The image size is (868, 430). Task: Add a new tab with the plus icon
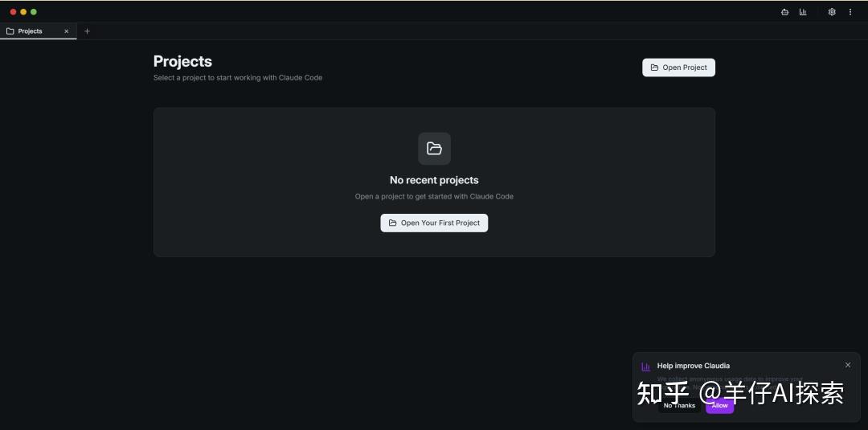pyautogui.click(x=87, y=31)
